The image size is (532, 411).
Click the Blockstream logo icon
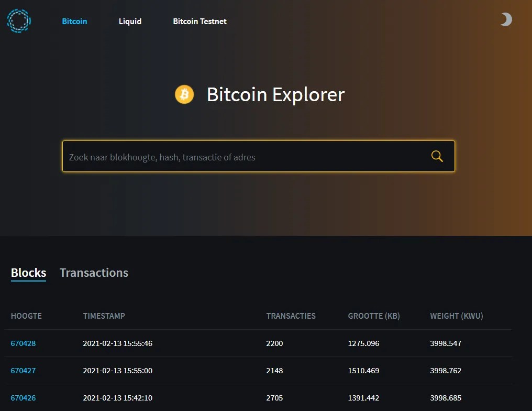[x=19, y=21]
